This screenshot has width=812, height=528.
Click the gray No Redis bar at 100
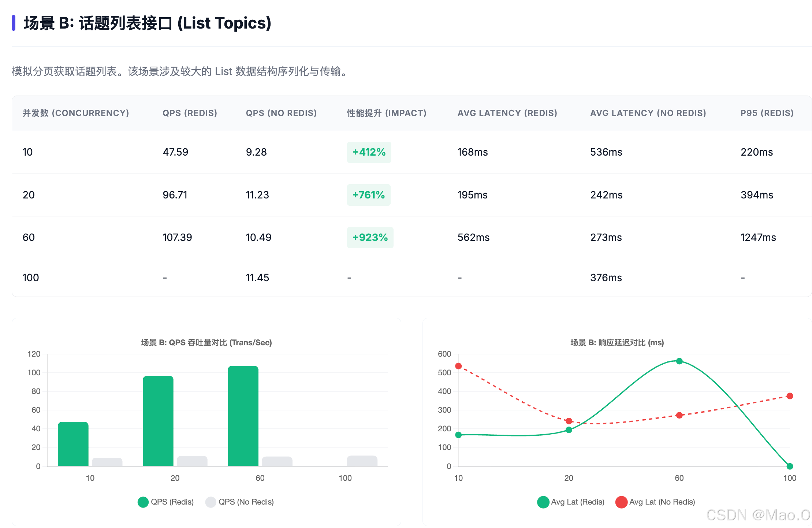tap(362, 461)
